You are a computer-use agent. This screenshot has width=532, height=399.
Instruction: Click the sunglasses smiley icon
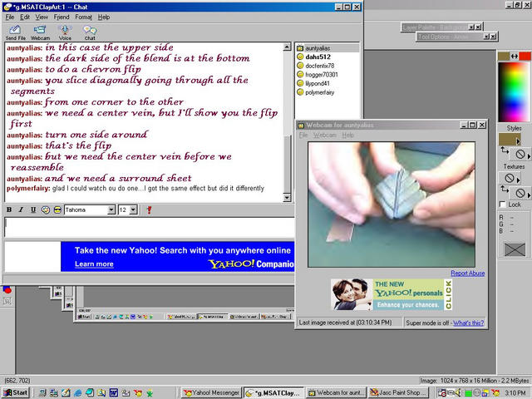pos(57,209)
